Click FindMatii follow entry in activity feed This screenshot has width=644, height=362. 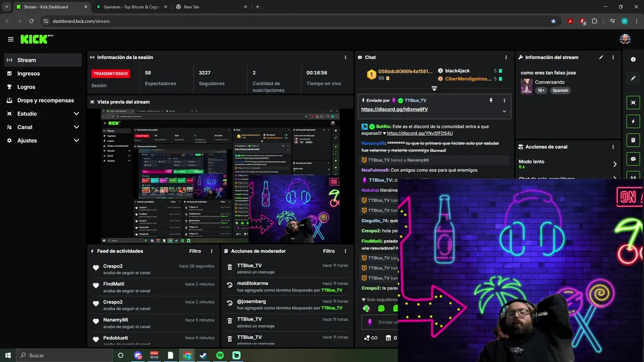153,287
